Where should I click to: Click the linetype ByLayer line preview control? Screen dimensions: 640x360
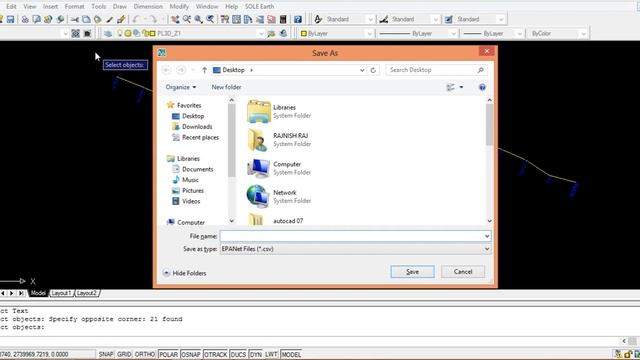click(x=418, y=33)
